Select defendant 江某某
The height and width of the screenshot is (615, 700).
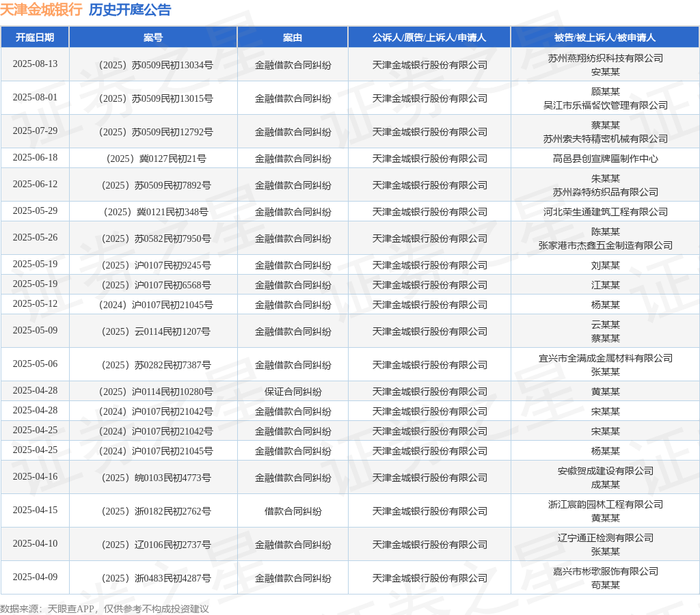tap(606, 285)
